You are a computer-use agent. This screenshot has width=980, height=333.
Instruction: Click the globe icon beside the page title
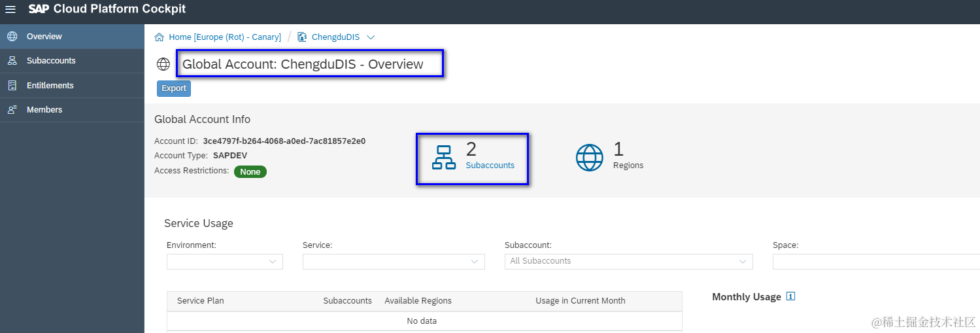click(x=163, y=64)
